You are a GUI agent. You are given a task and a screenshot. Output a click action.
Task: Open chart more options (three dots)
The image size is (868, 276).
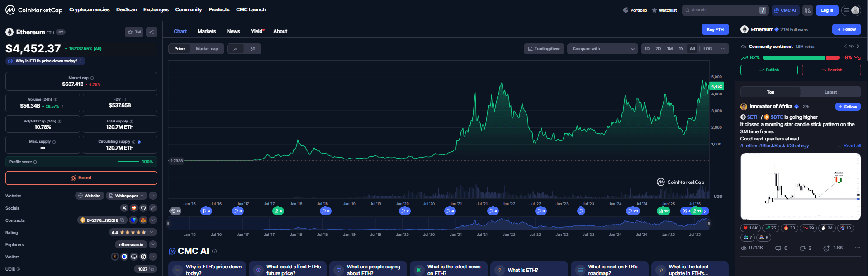click(723, 49)
